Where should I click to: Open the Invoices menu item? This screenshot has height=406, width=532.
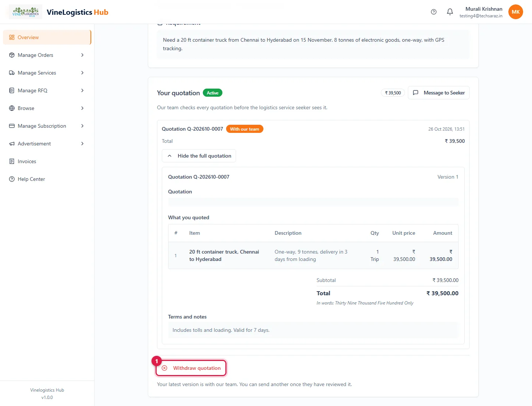tap(47, 161)
